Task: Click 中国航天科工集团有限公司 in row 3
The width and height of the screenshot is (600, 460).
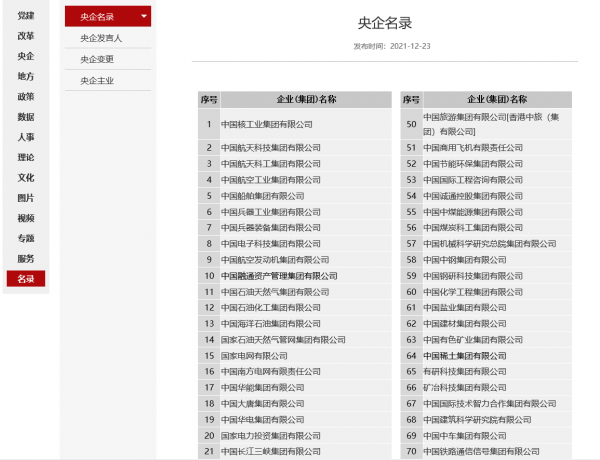Action: [271, 164]
